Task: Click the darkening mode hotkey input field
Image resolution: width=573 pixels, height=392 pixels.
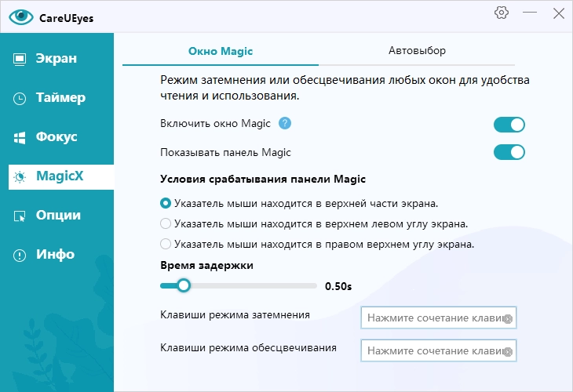Action: tap(432, 319)
